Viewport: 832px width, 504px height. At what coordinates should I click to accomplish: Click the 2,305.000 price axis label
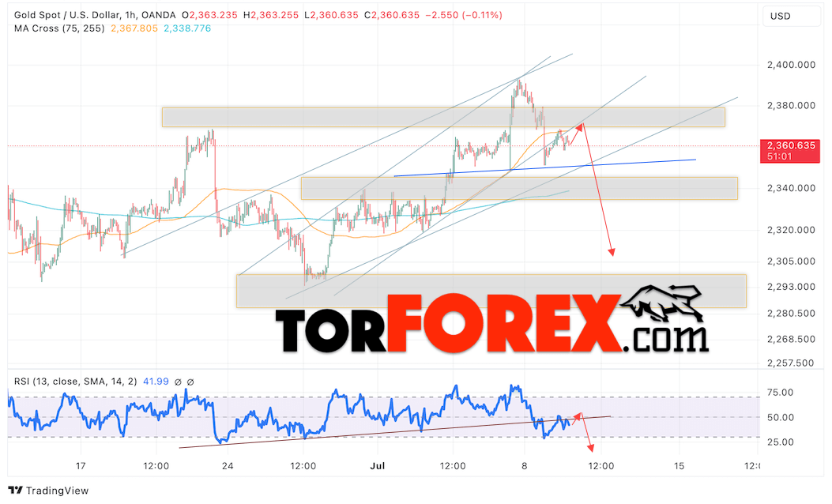coord(791,261)
